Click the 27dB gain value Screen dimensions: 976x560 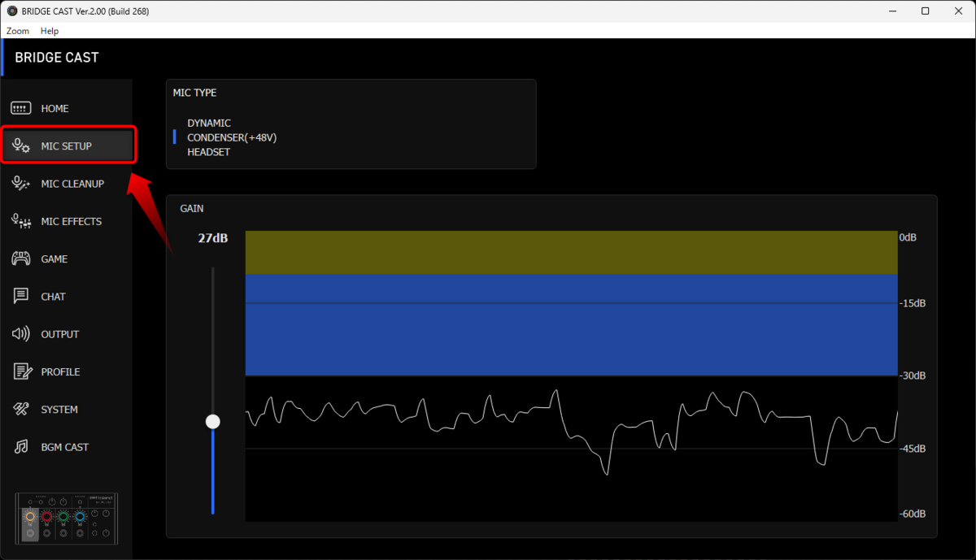click(213, 238)
